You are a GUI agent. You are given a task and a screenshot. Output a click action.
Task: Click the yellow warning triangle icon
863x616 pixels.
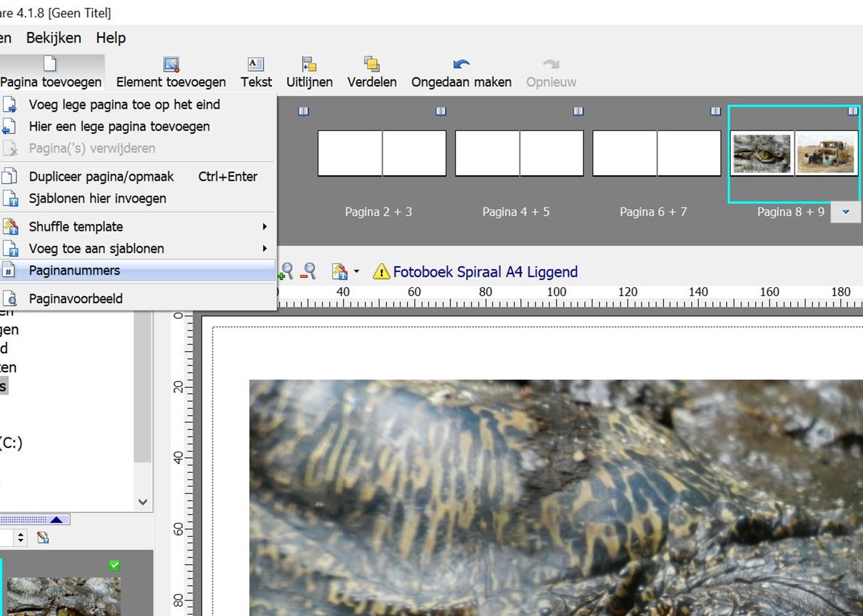(x=381, y=272)
